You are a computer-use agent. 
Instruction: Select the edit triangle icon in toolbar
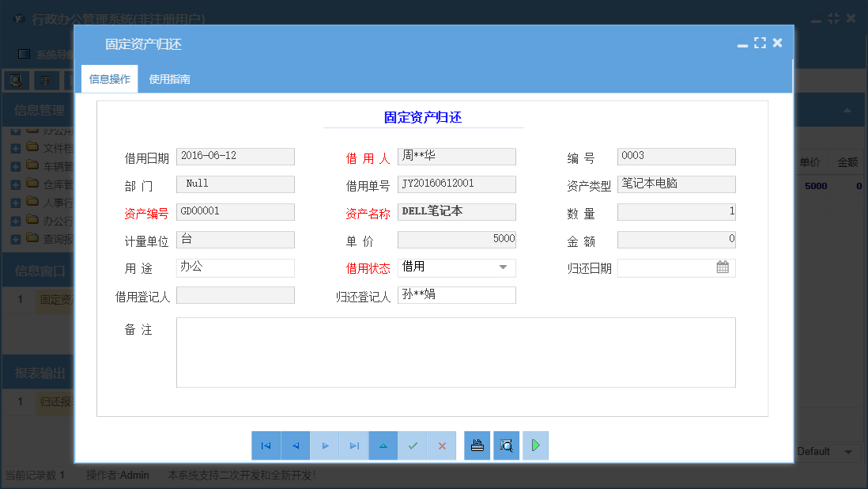click(383, 445)
